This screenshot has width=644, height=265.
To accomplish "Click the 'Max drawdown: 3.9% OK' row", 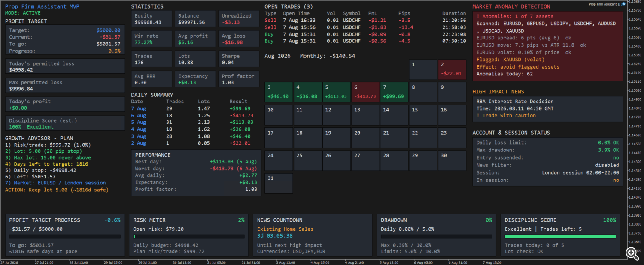I will [x=548, y=150].
